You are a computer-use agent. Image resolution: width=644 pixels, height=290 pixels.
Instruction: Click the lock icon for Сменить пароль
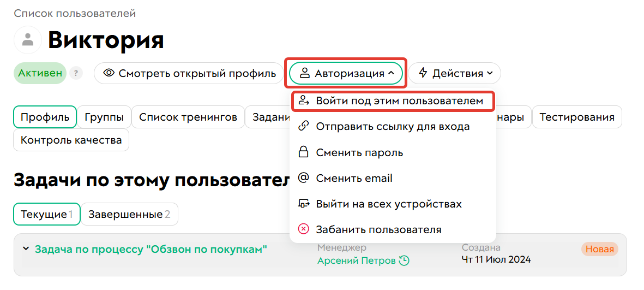304,152
